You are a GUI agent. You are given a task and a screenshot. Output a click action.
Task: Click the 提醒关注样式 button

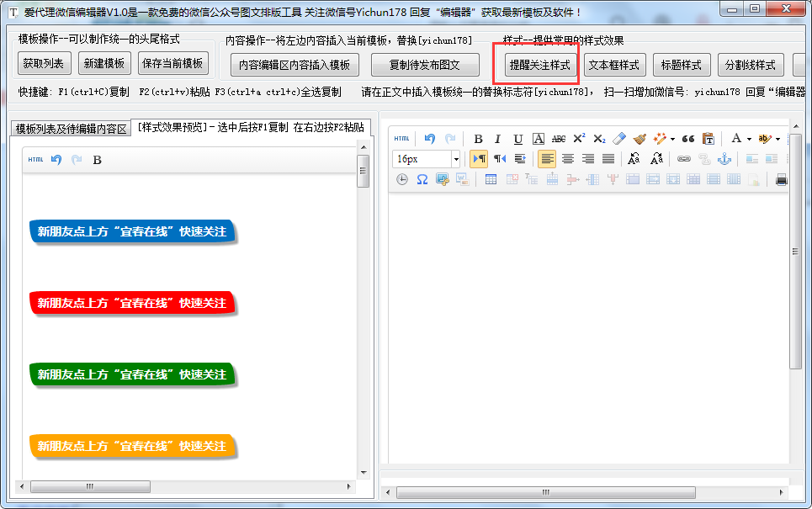[x=539, y=65]
